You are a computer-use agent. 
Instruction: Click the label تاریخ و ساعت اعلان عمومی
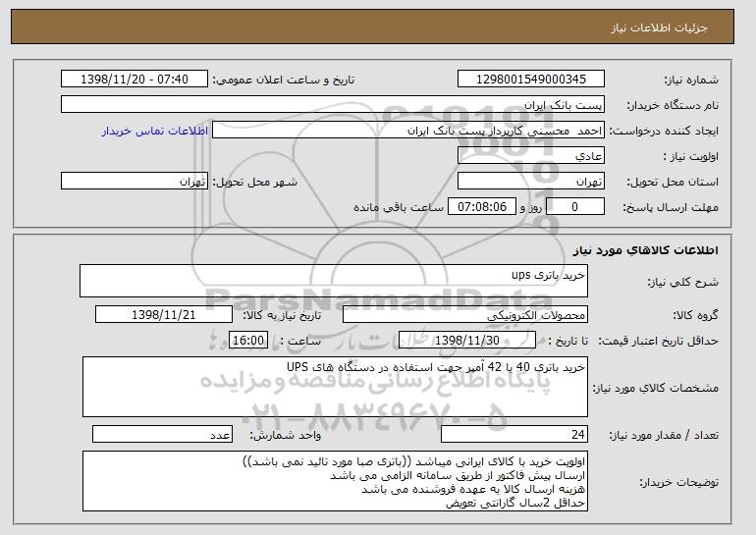[x=284, y=80]
